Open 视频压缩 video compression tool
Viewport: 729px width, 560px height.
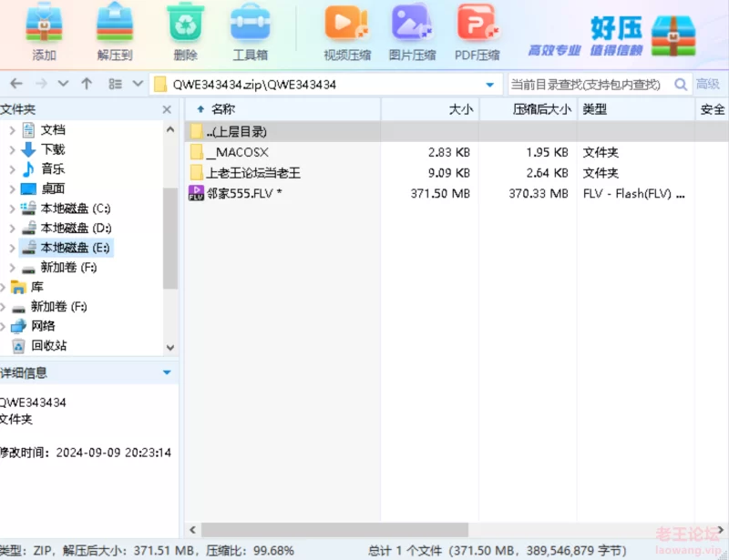(x=347, y=26)
